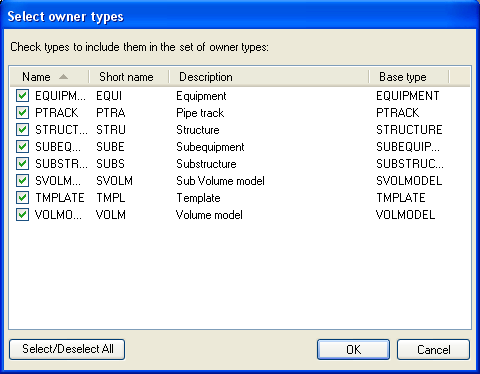Click the Subequipment description cell
Screen dimensions: 480x374
coord(210,147)
